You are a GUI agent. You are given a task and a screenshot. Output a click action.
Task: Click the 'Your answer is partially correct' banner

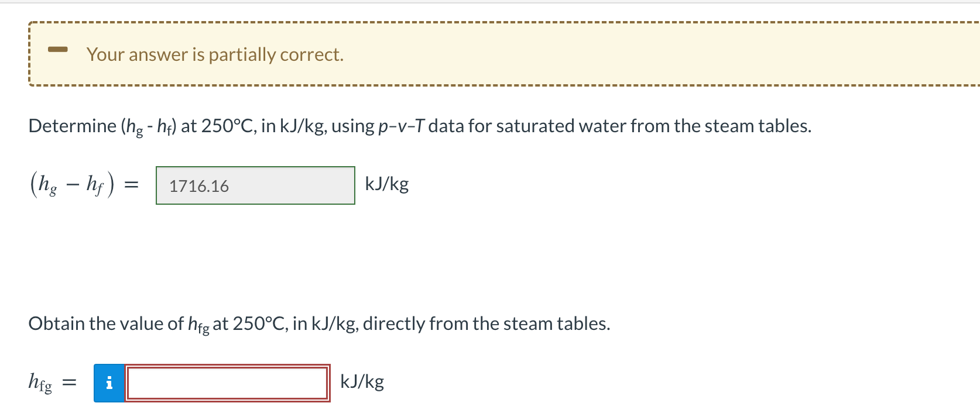pyautogui.click(x=214, y=54)
